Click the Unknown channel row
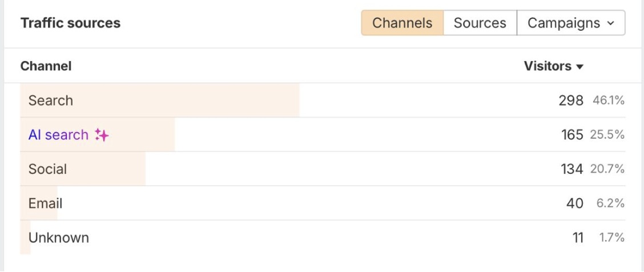This screenshot has height=272, width=644. (59, 238)
